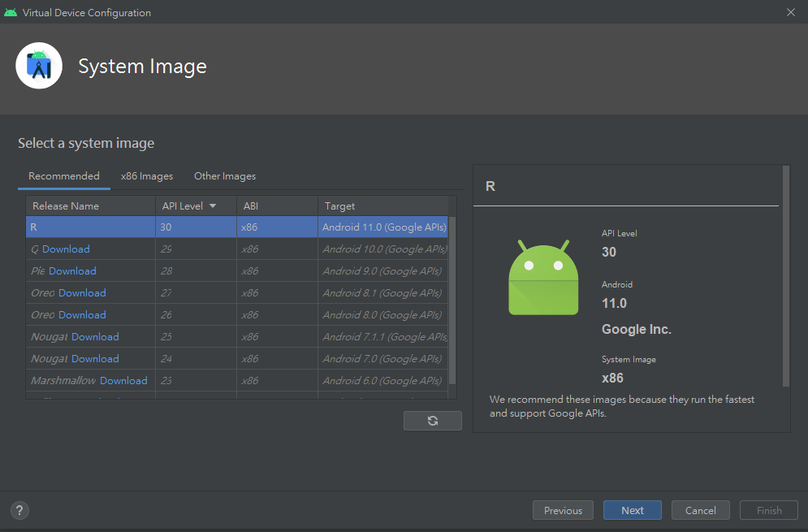
Task: Close the Virtual Device Configuration dialog
Action: [790, 12]
